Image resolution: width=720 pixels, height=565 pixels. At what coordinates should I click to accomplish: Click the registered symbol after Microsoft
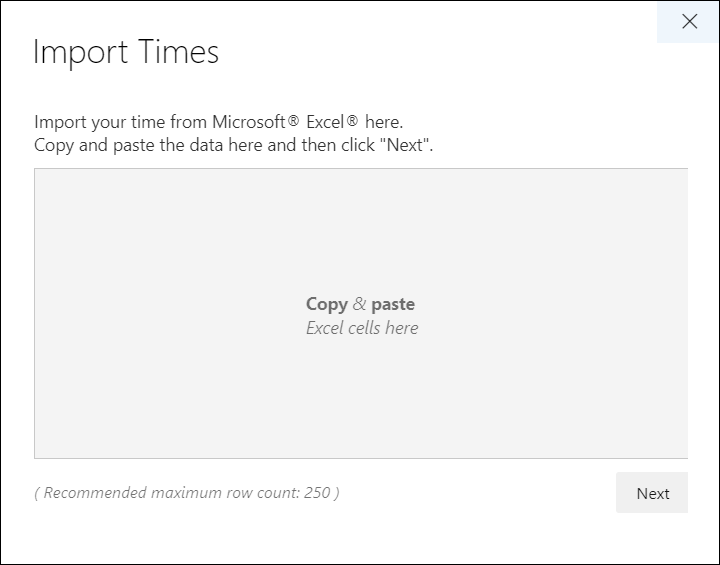[293, 121]
